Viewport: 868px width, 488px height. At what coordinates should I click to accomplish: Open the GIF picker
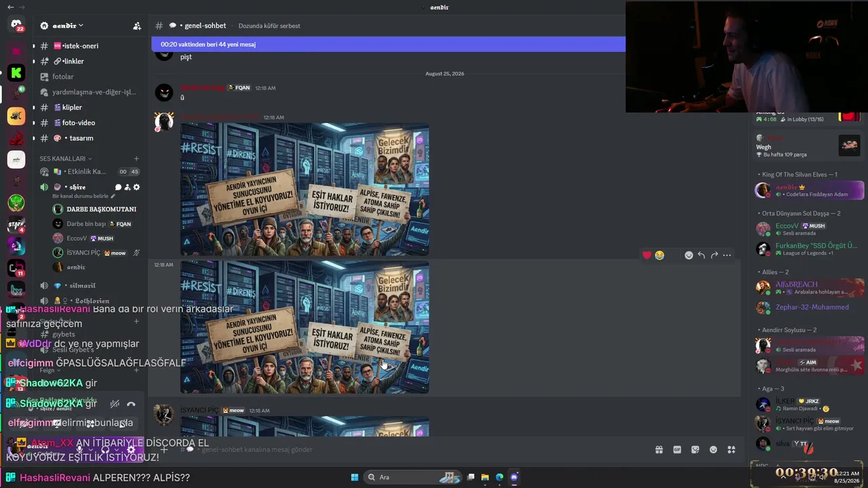pos(677,449)
